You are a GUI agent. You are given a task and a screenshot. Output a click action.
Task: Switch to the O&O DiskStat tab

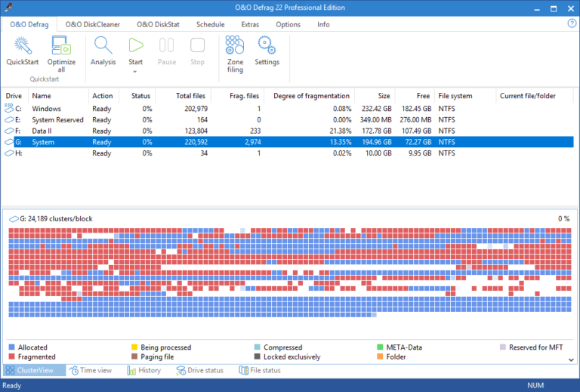(x=158, y=24)
